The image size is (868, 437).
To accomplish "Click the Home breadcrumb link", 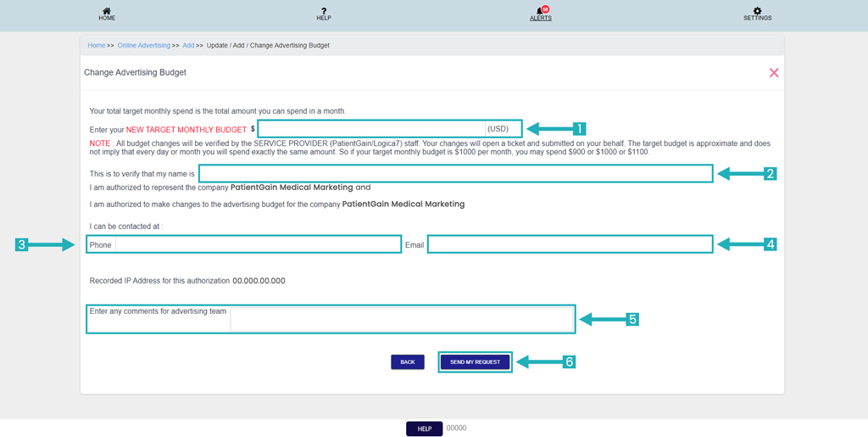I will coord(96,45).
